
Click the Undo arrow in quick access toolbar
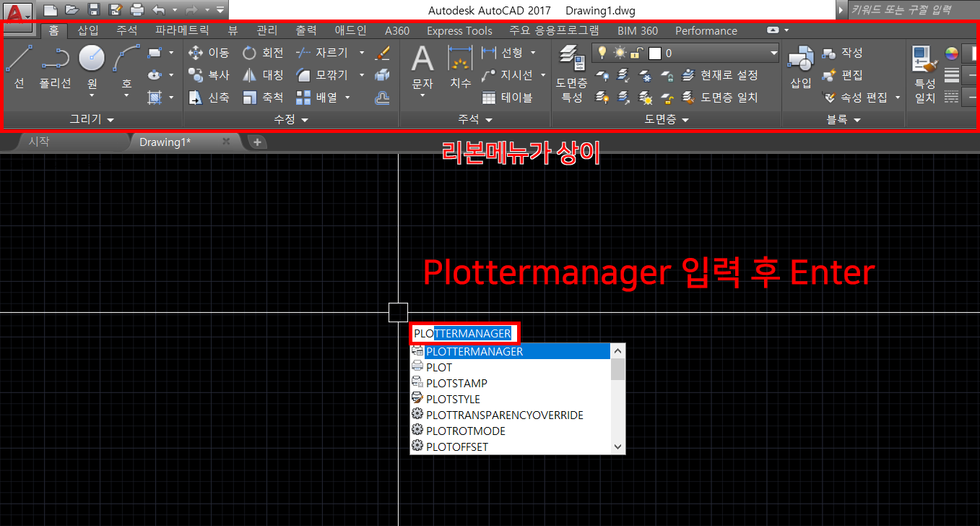click(x=159, y=9)
